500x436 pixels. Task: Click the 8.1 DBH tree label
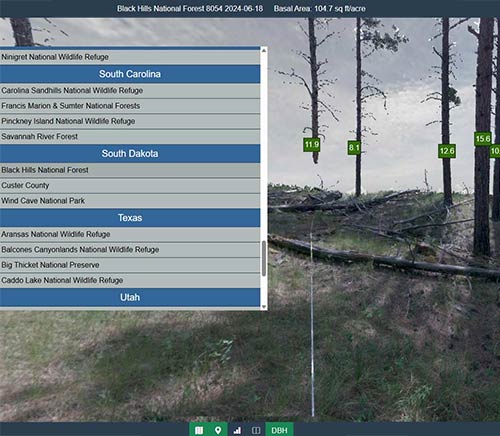pyautogui.click(x=354, y=147)
